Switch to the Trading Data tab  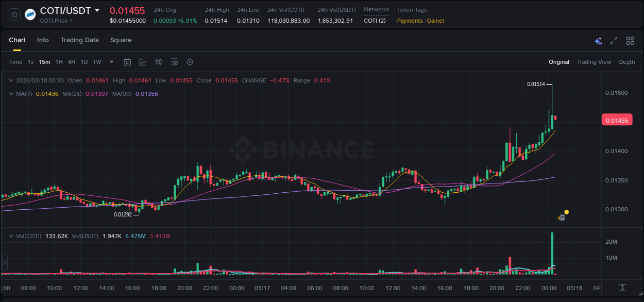point(79,40)
